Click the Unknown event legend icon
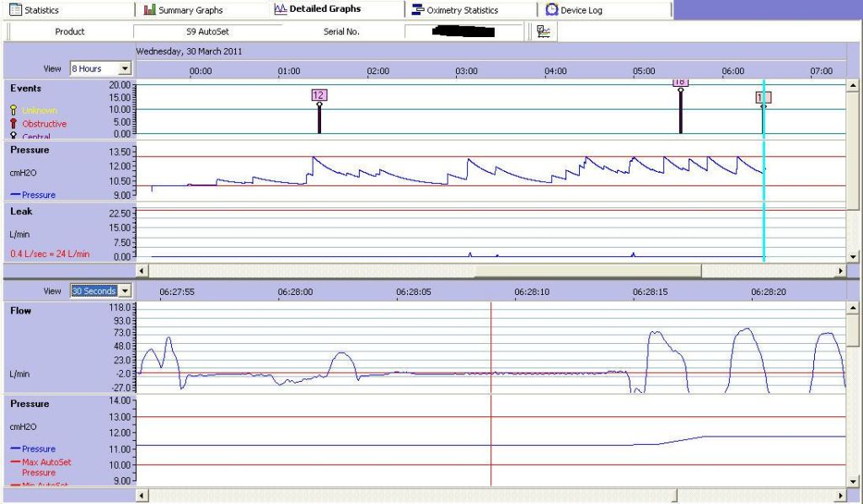This screenshot has height=504, width=863. (13, 110)
